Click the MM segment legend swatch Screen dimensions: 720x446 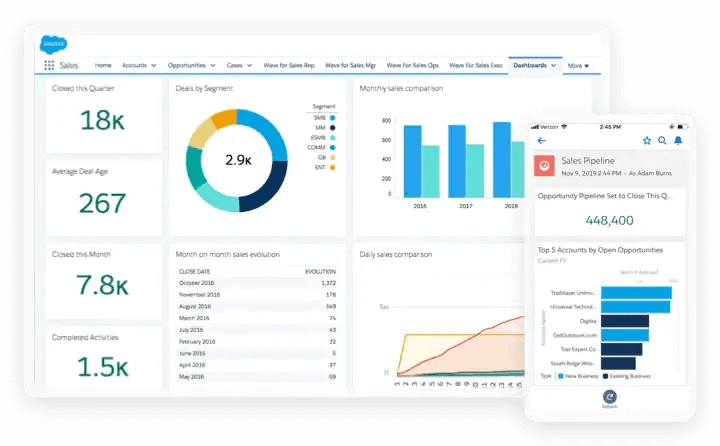[x=332, y=128]
